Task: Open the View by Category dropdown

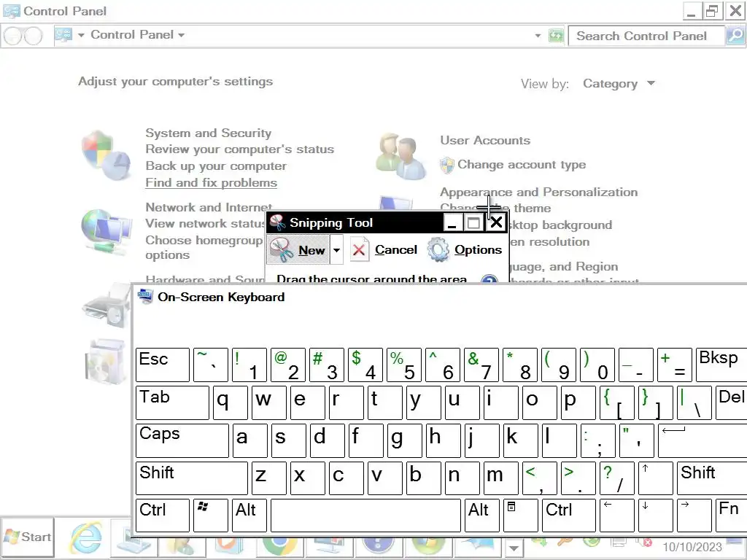Action: [619, 84]
